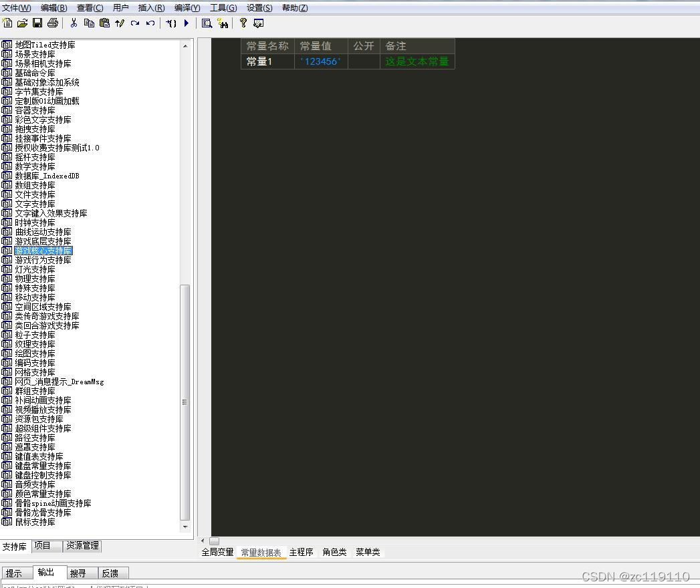The width and height of the screenshot is (700, 588).
Task: Select 网页_消息提示_DreamMsg library
Action: click(60, 382)
